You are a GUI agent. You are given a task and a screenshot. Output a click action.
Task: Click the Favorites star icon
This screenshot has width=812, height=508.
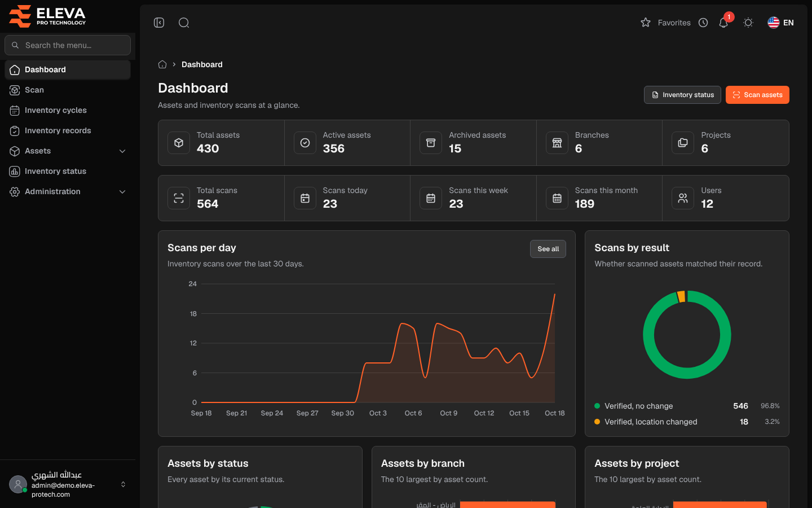(x=646, y=23)
